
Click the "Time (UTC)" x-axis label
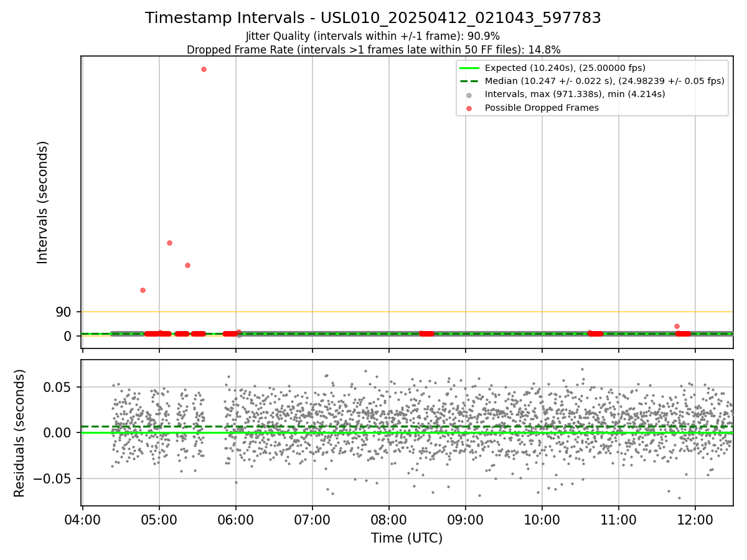coord(407,538)
